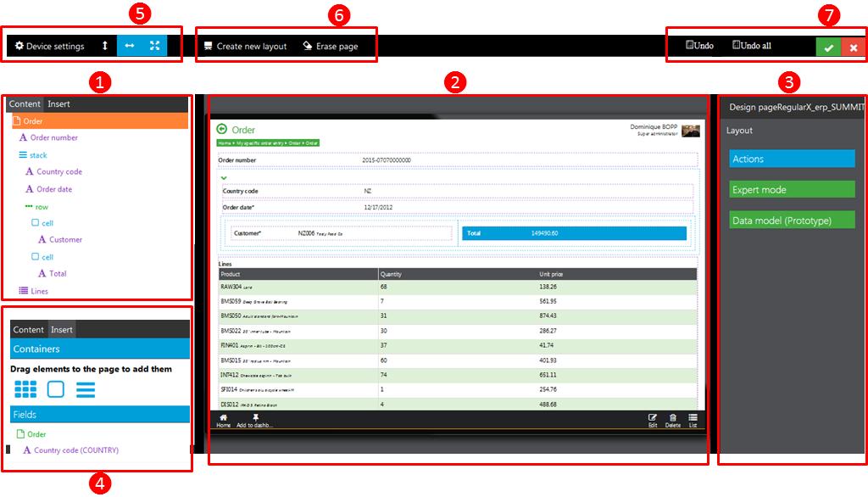
Task: Click Create new layout
Action: coord(245,46)
